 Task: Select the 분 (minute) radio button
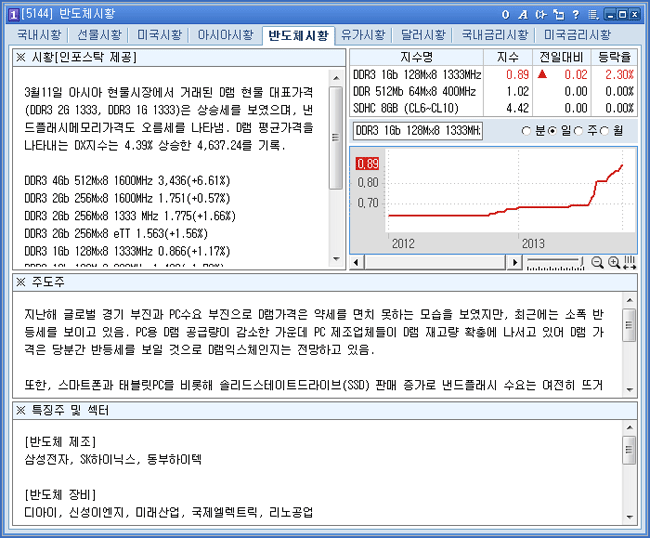point(527,131)
